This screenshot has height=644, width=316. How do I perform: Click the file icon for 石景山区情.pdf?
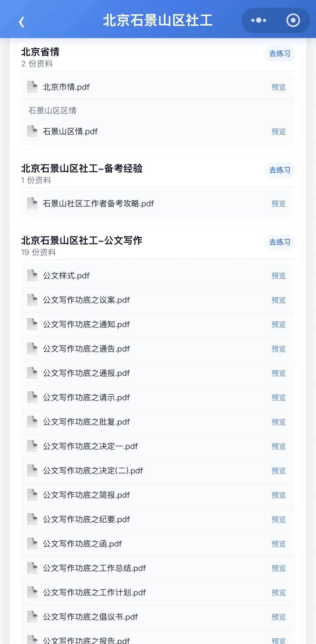tap(32, 131)
